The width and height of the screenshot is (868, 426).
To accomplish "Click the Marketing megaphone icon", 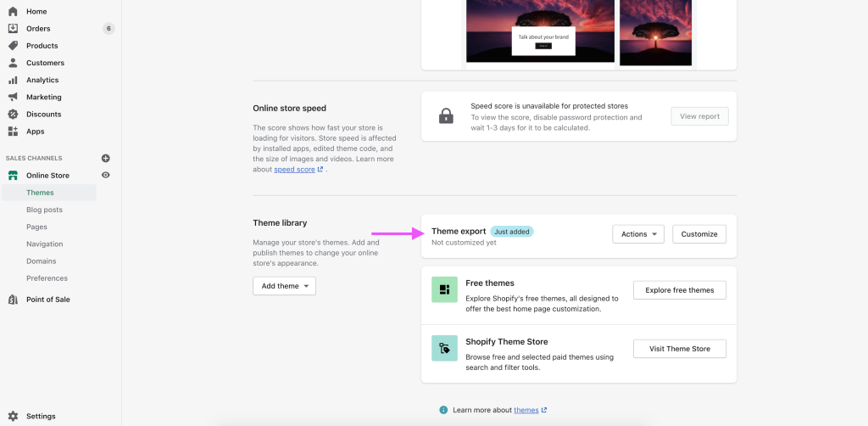I will pos(13,97).
